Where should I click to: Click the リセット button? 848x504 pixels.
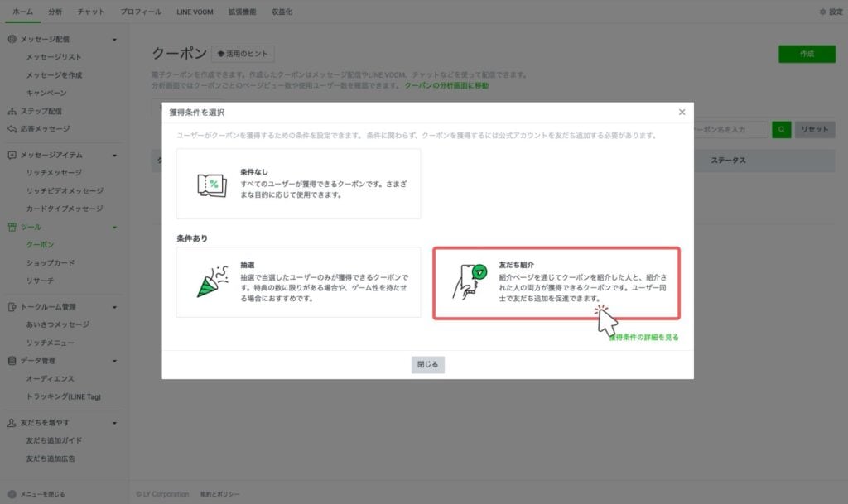(x=815, y=130)
